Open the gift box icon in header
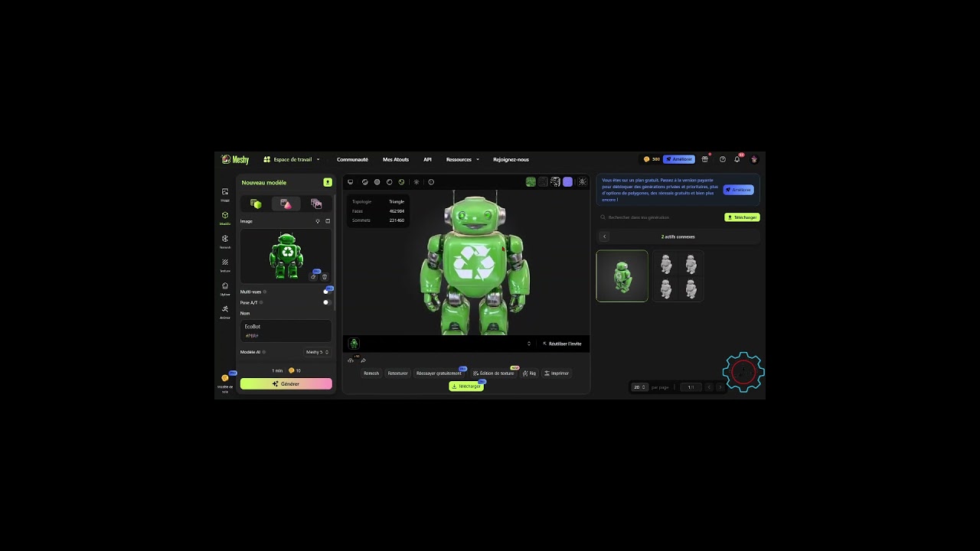Viewport: 980px width, 551px height. pyautogui.click(x=705, y=159)
